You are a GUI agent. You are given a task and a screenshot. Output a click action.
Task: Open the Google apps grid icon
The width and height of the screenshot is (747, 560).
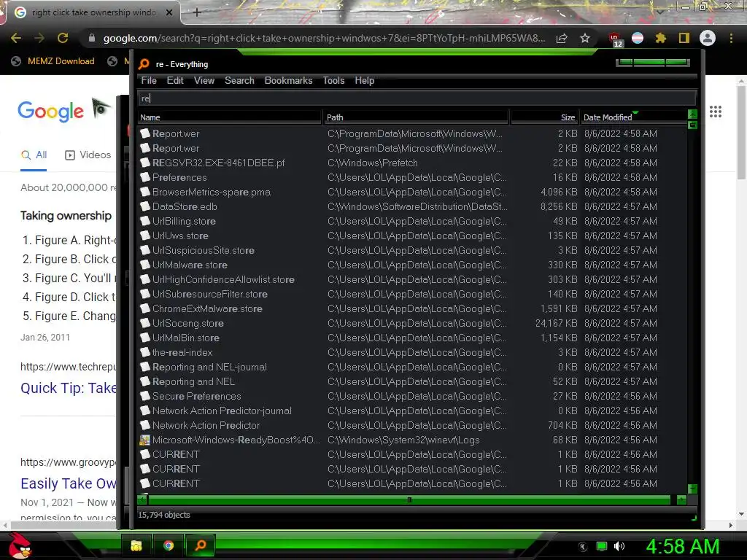coord(716,112)
